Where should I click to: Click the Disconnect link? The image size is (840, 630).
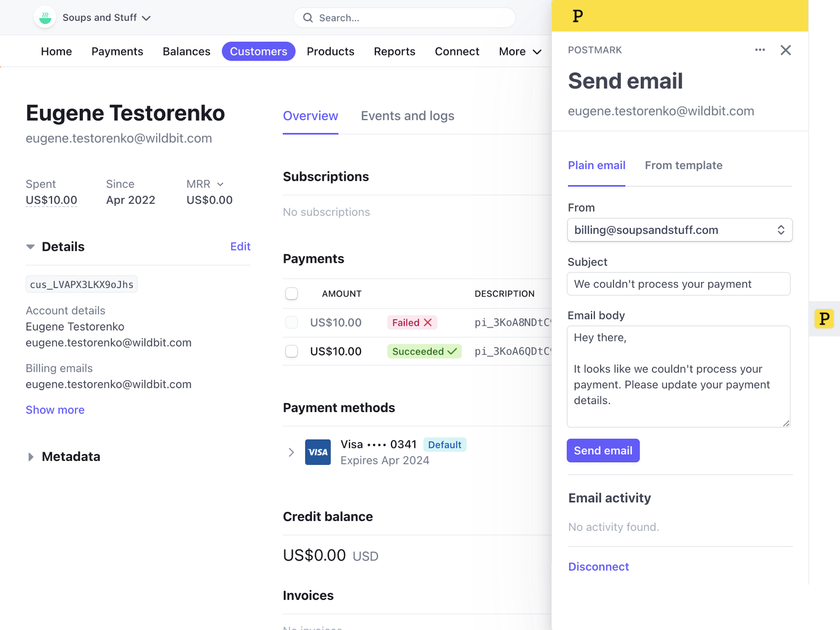pos(598,566)
